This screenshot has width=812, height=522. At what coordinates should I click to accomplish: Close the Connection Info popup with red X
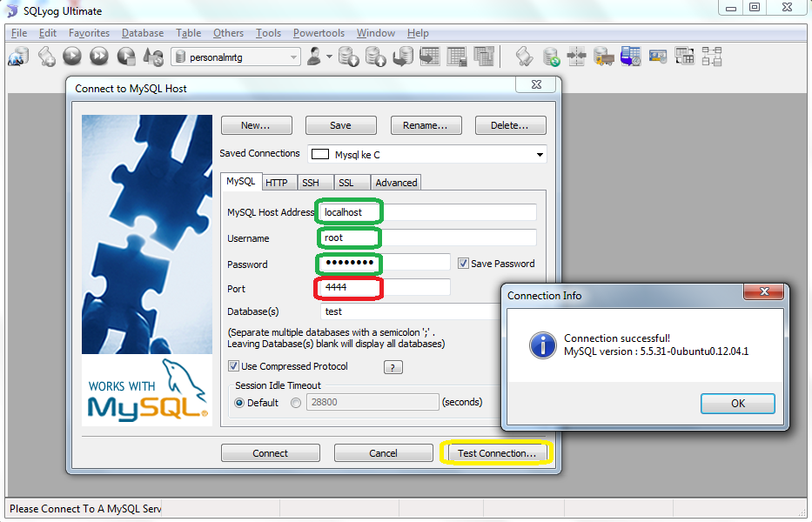click(x=764, y=291)
